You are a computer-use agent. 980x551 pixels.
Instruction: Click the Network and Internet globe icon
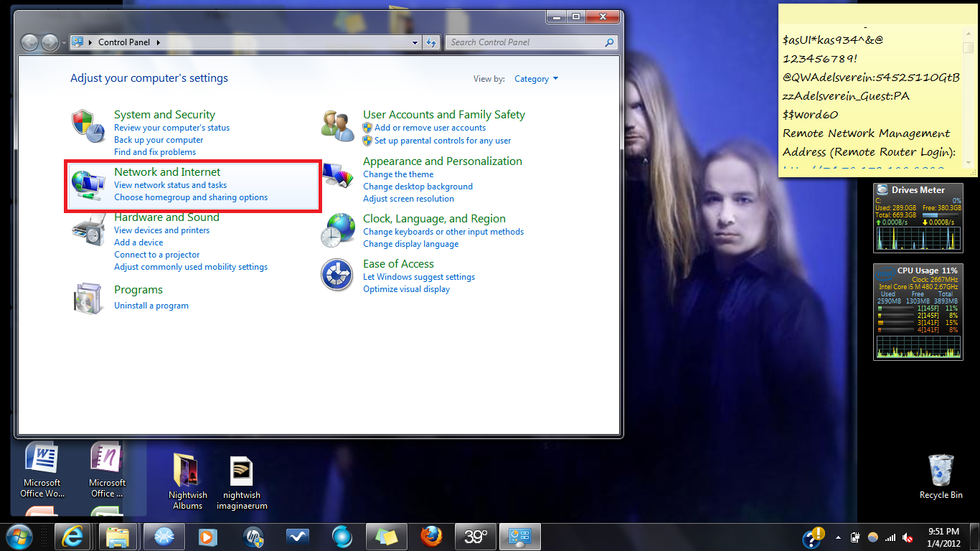click(x=88, y=184)
